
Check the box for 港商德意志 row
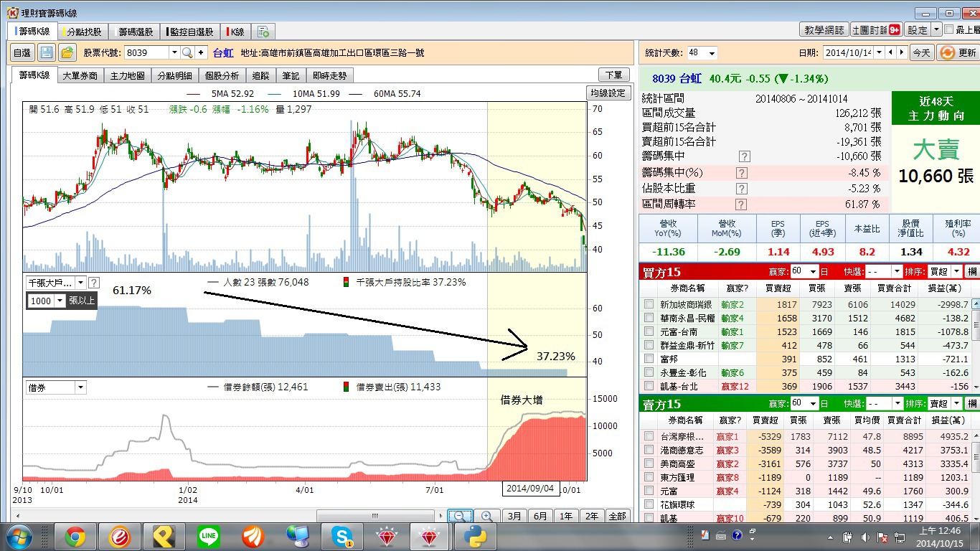[x=649, y=450]
